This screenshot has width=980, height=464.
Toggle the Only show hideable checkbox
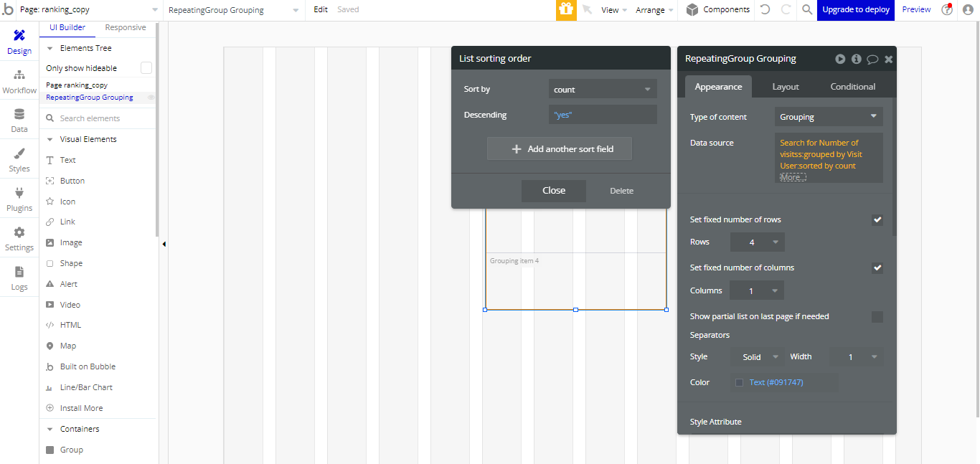146,68
